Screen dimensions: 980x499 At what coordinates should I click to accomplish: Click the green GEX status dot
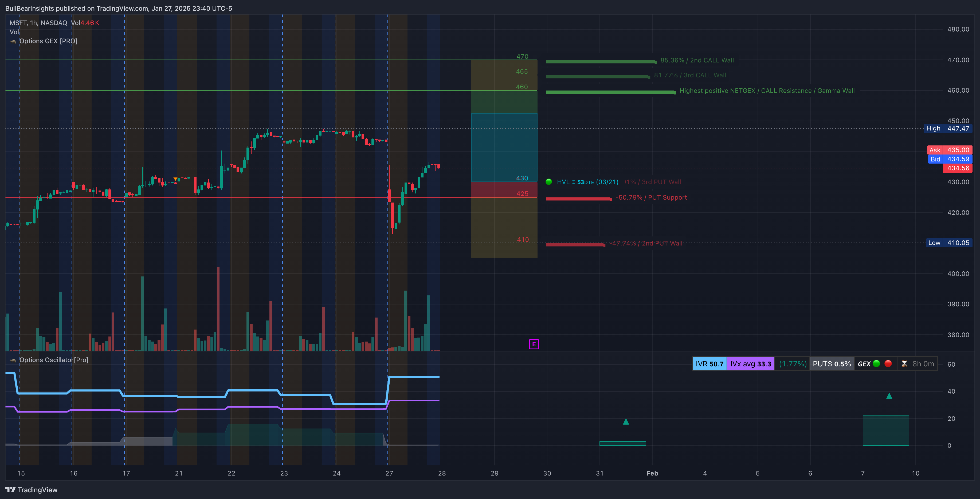click(876, 364)
